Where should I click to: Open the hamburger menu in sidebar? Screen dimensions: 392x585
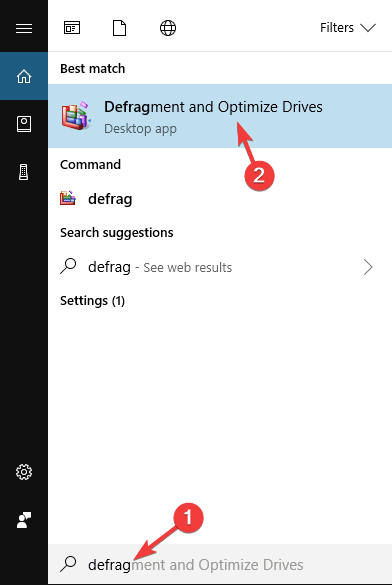[24, 28]
